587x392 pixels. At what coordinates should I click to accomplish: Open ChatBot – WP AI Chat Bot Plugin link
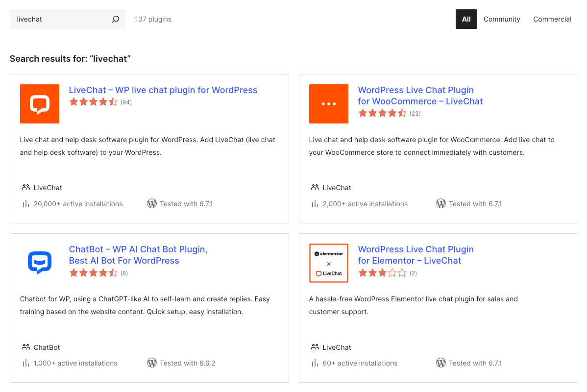pos(138,255)
